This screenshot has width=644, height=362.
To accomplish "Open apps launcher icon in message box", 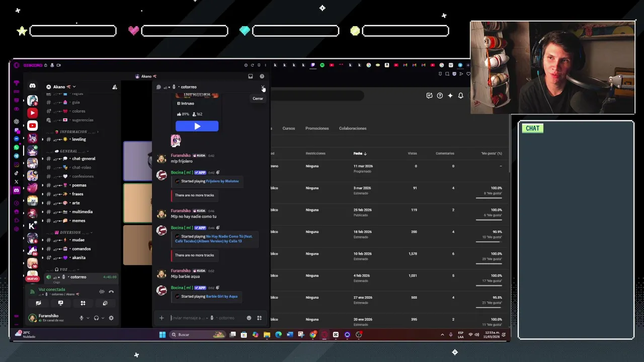I will (x=259, y=318).
